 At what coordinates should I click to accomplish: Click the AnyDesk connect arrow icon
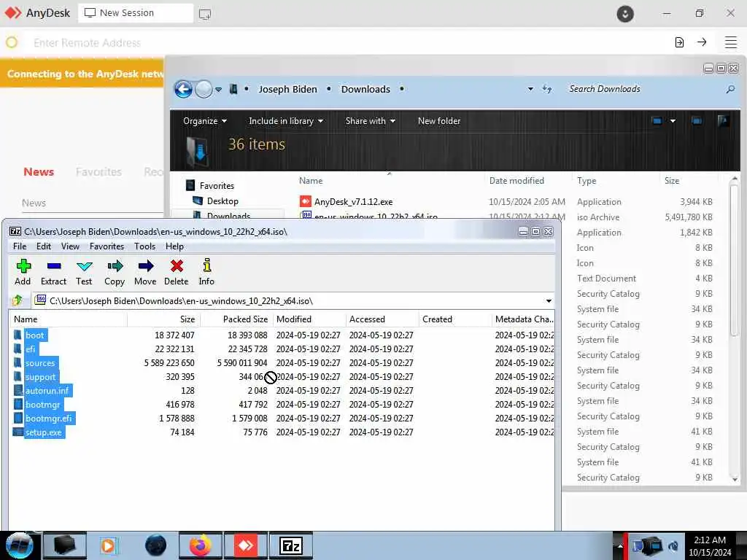click(702, 42)
